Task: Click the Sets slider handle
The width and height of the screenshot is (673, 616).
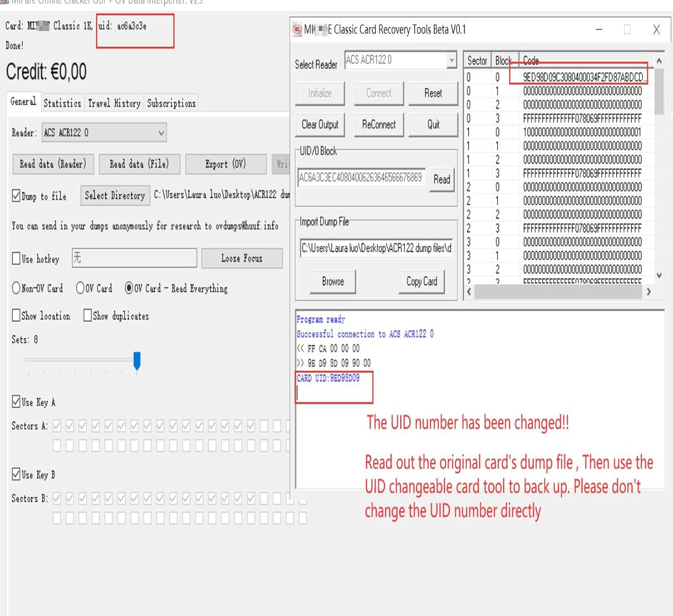Action: point(137,360)
